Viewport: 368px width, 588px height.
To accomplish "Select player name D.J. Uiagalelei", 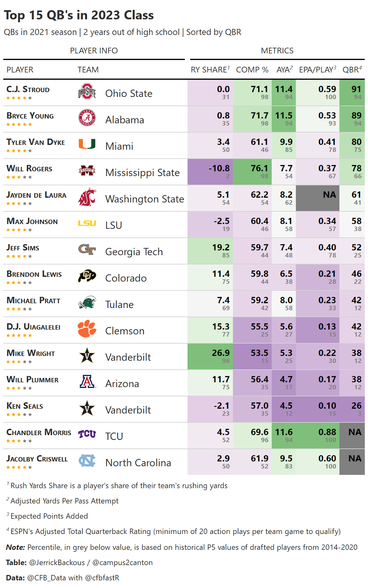I will click(33, 327).
